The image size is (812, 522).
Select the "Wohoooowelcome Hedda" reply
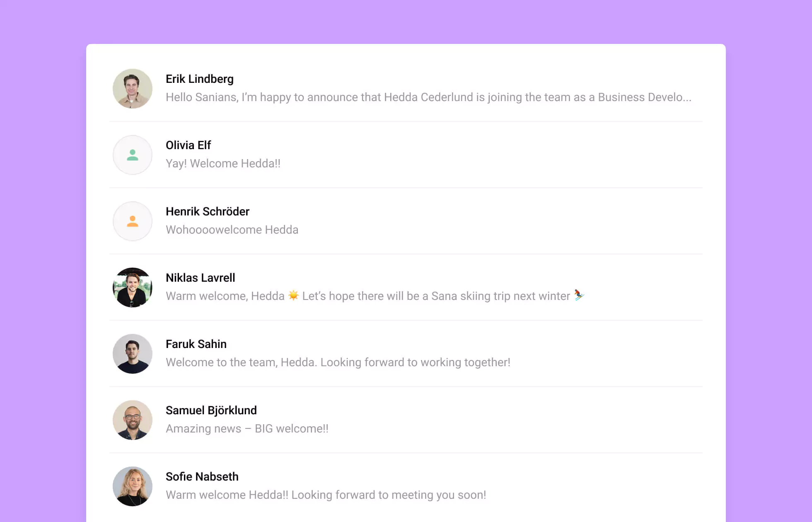click(x=232, y=230)
